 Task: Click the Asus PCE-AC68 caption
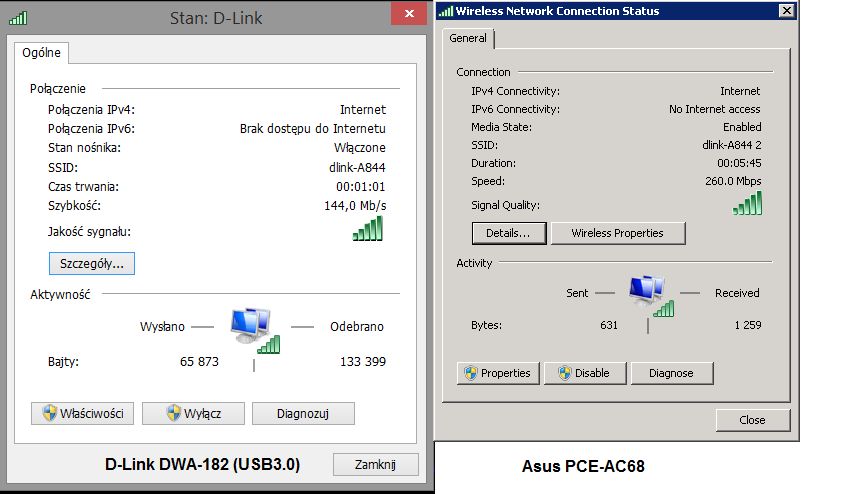tap(583, 466)
